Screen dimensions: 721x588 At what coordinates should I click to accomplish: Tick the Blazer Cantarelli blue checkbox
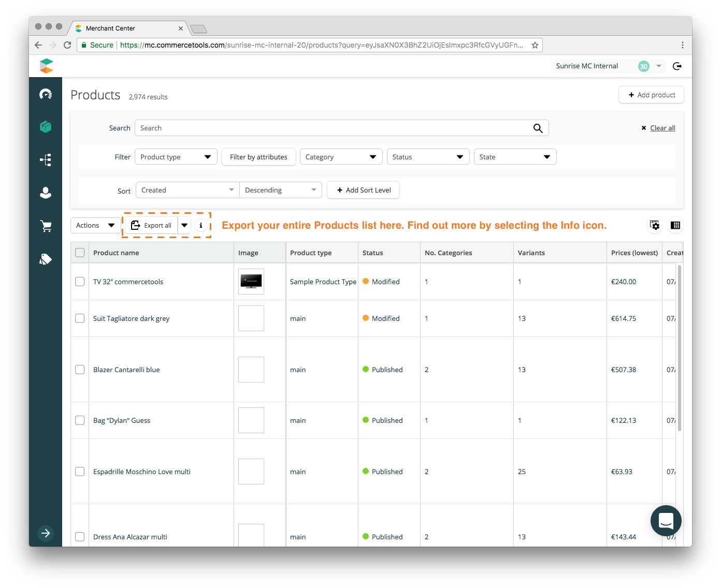coord(80,370)
